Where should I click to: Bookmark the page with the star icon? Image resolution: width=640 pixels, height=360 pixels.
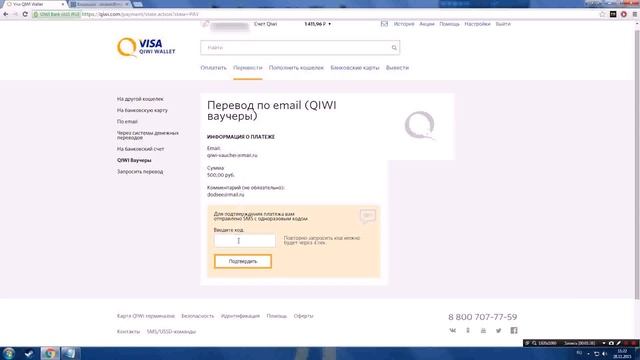[602, 14]
